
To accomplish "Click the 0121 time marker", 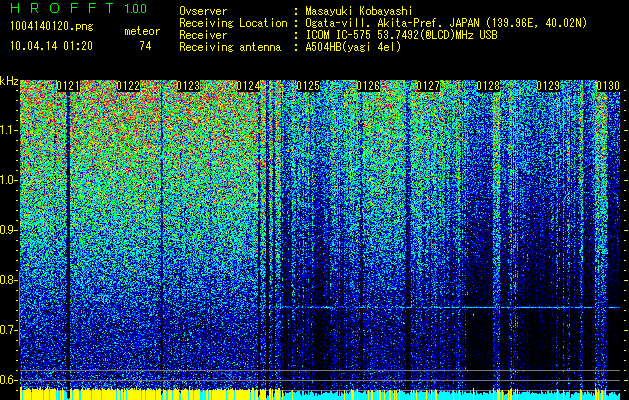I will [x=68, y=86].
